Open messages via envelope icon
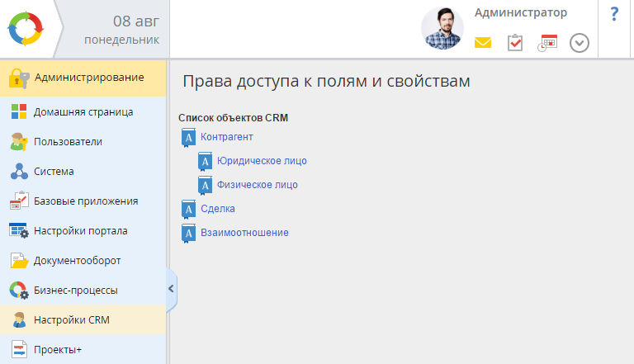634x364 pixels. coord(483,43)
